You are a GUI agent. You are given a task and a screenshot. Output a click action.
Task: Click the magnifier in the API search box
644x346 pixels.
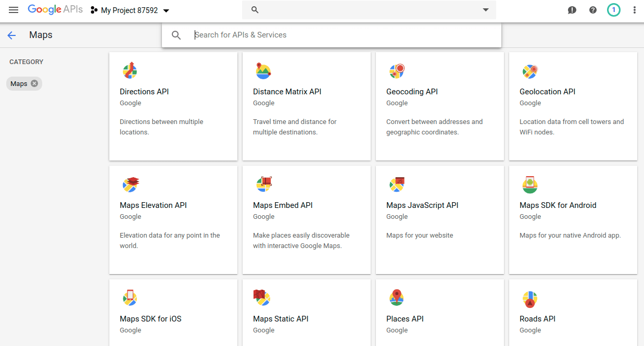pyautogui.click(x=176, y=35)
